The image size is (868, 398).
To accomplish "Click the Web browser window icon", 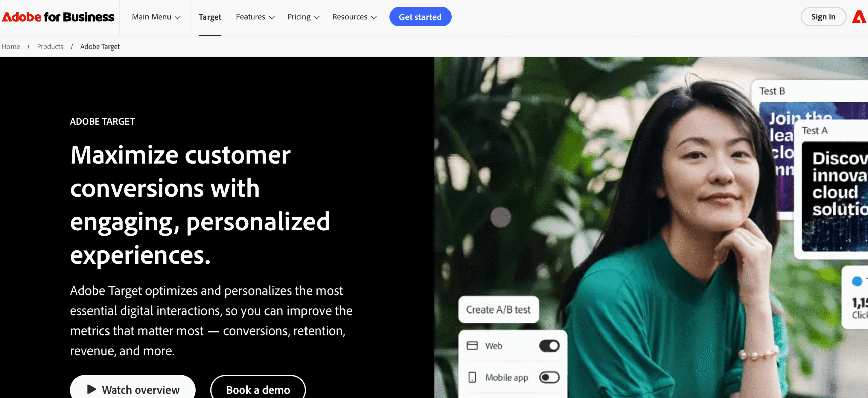I will pyautogui.click(x=472, y=346).
